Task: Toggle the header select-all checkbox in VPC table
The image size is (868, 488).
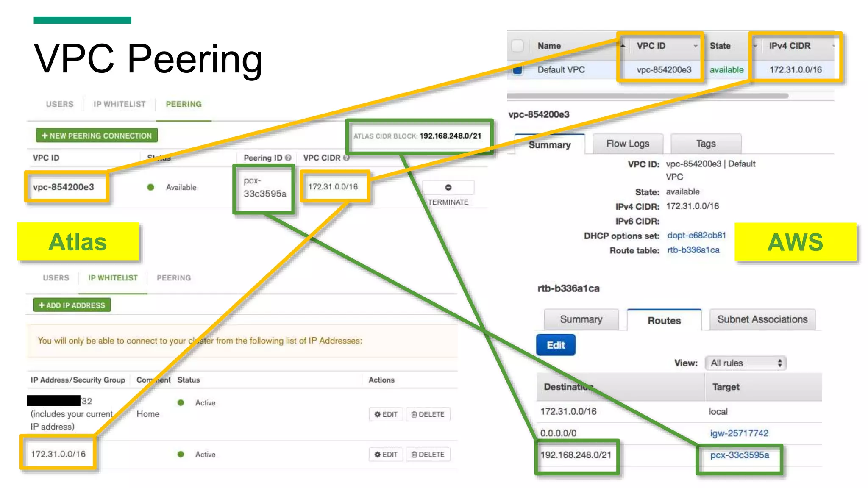Action: click(517, 46)
